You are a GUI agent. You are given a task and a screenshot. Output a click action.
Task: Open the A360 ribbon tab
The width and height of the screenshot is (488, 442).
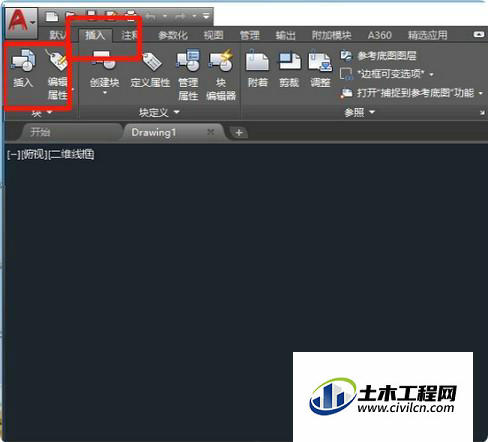[x=380, y=35]
